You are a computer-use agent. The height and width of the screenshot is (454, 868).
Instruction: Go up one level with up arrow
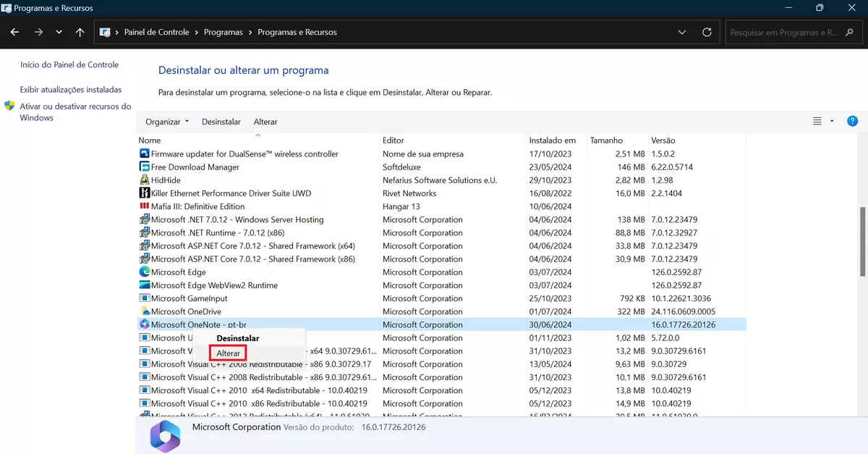tap(80, 33)
